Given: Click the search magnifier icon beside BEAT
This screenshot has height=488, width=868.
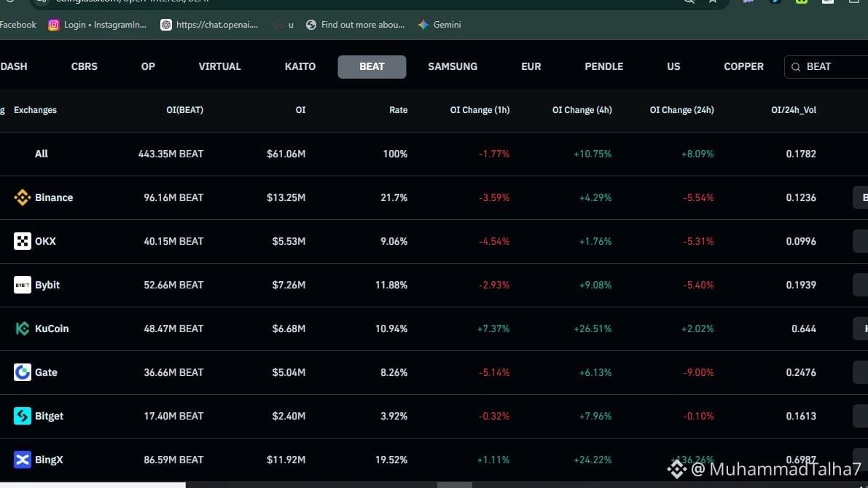Looking at the screenshot, I should [795, 67].
